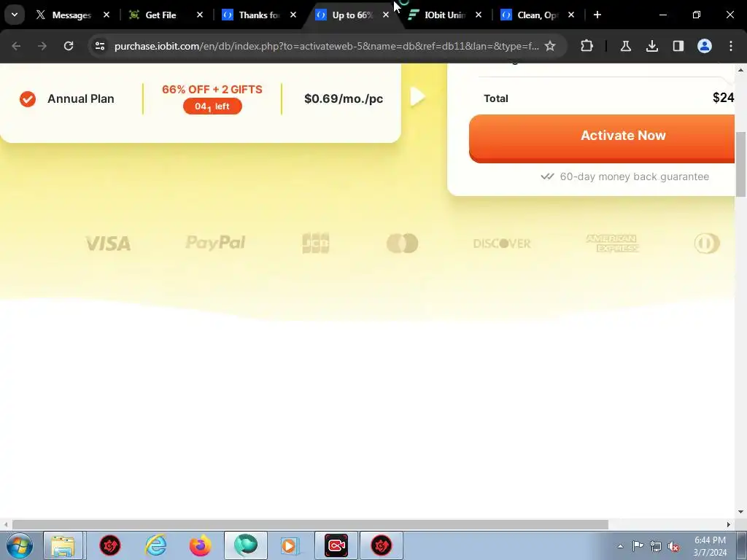Close the Messages tab
Screen dimensions: 747x560
(x=107, y=15)
